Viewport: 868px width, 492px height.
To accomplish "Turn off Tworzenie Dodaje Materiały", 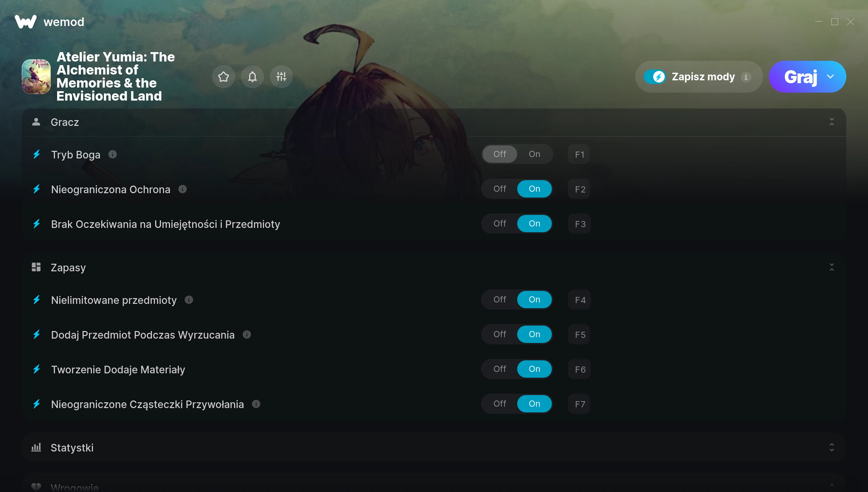I will pos(500,369).
